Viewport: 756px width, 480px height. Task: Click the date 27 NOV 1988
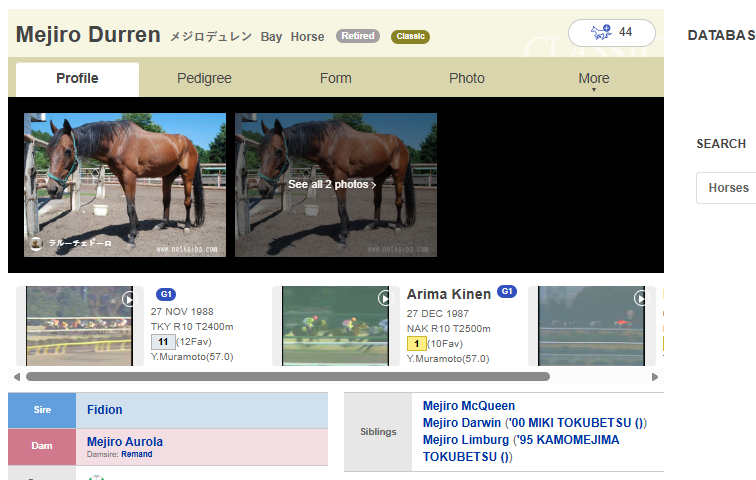click(x=182, y=312)
